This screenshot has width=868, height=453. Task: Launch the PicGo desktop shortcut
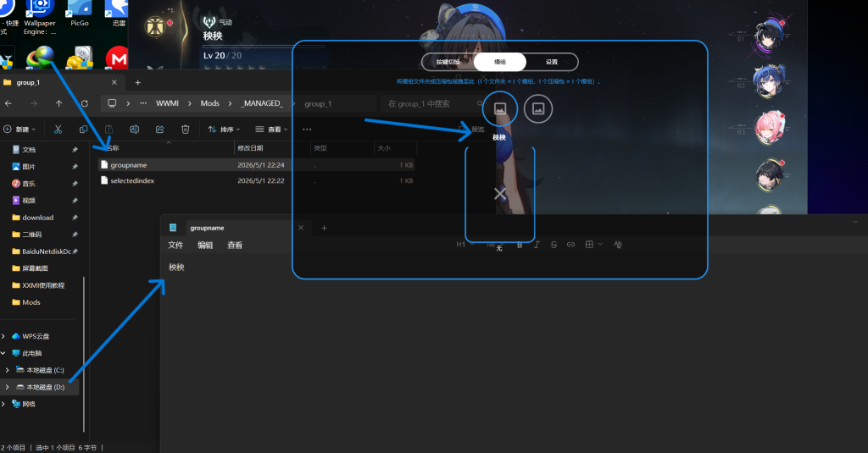(x=80, y=14)
